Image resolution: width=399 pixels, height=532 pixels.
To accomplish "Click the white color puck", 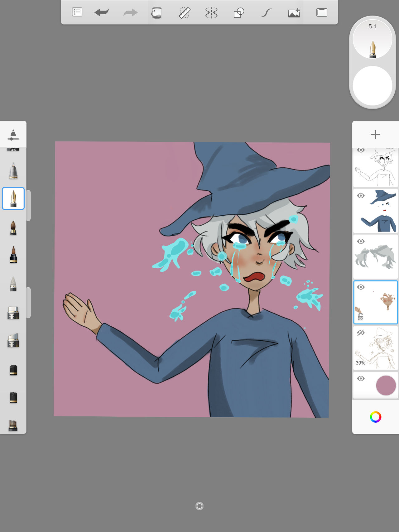I will point(373,85).
